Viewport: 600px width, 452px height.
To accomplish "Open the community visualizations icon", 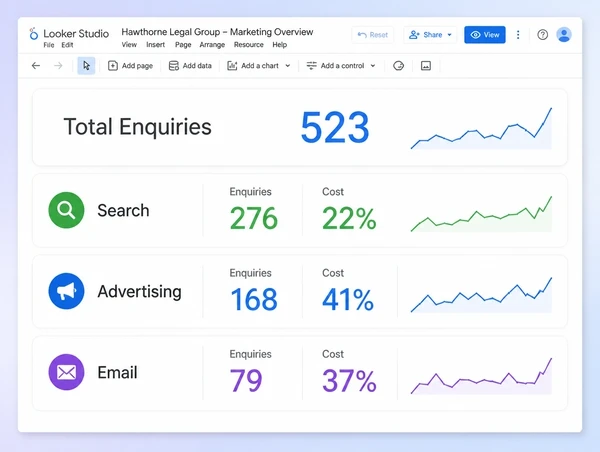I will click(398, 66).
